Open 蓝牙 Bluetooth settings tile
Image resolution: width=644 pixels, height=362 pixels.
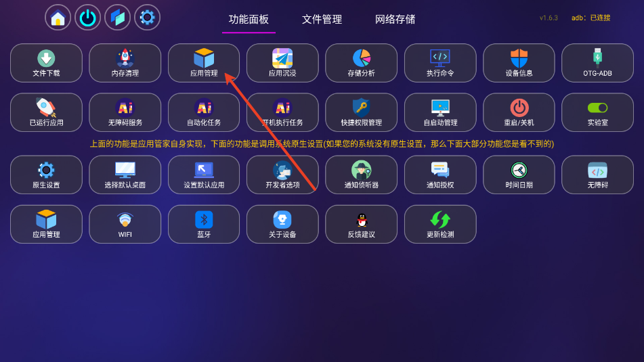(x=204, y=224)
